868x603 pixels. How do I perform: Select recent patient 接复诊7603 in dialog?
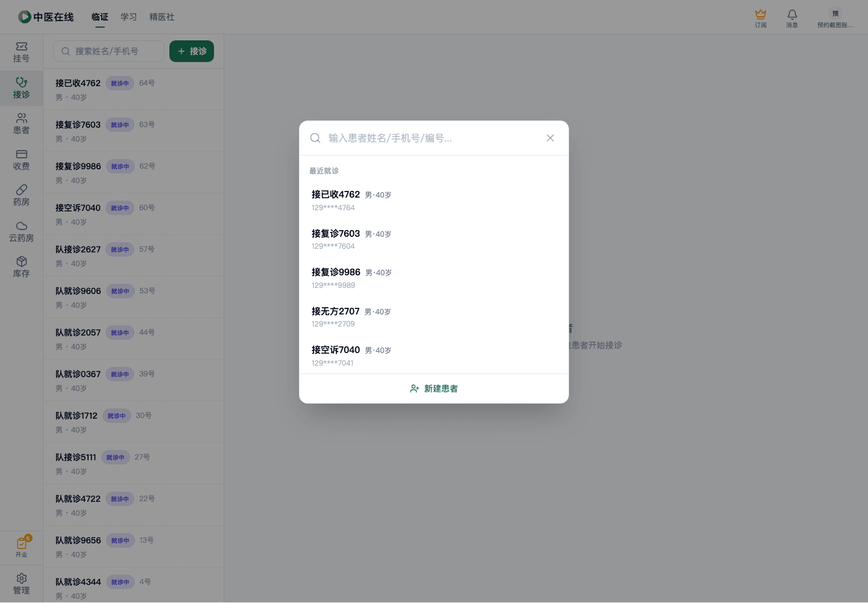(x=434, y=239)
